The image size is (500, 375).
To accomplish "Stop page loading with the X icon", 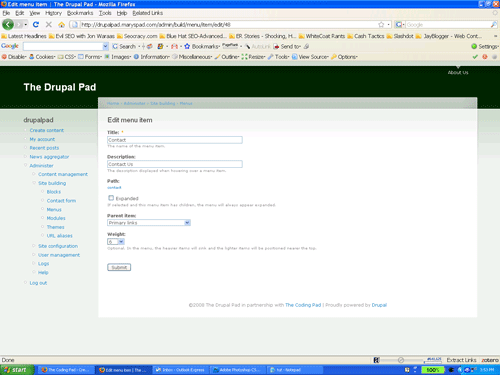I will pos(49,24).
